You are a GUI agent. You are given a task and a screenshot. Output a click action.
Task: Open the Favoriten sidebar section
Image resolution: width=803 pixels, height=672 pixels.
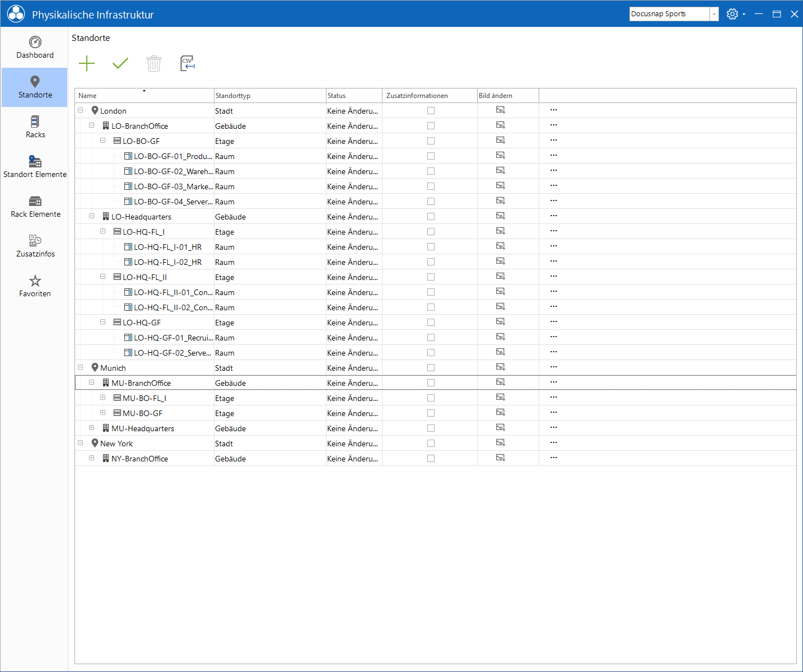35,286
